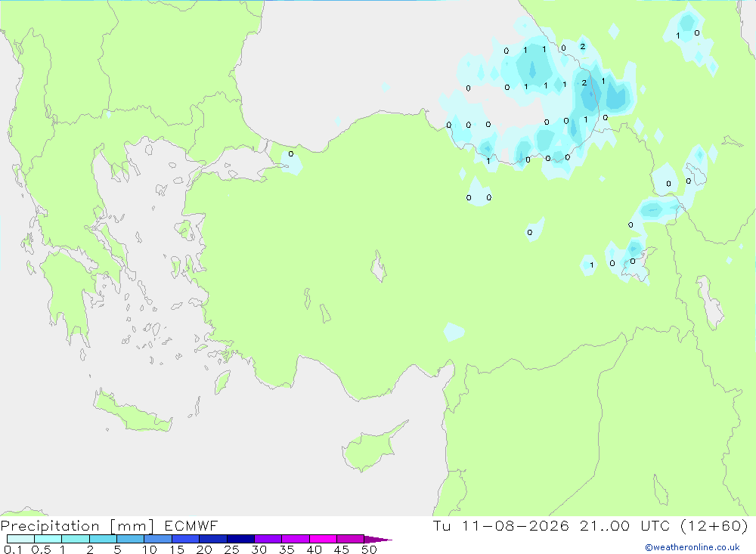
Task: Click the 0.1–0.5 mm palest legend swatch
Action: [x=20, y=539]
